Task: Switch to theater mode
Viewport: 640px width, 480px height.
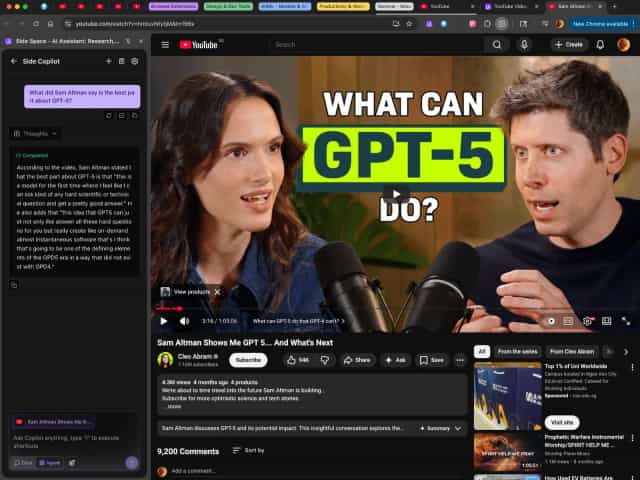Action: (x=607, y=321)
